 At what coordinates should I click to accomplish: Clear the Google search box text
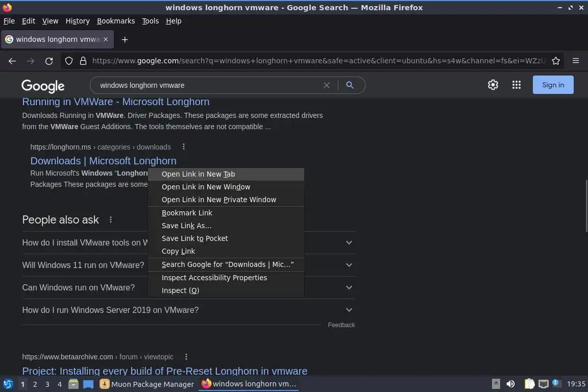pyautogui.click(x=327, y=85)
